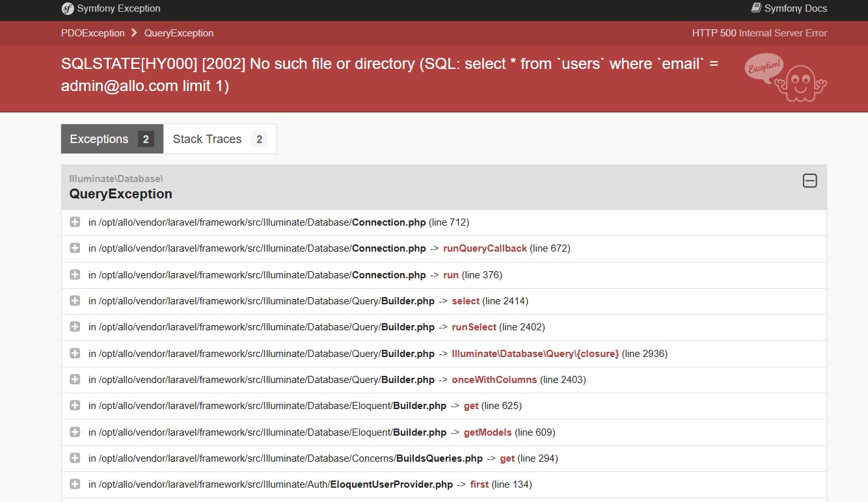
Task: Expand the EloquentUserProvider.php line 134 trace
Action: pos(75,484)
